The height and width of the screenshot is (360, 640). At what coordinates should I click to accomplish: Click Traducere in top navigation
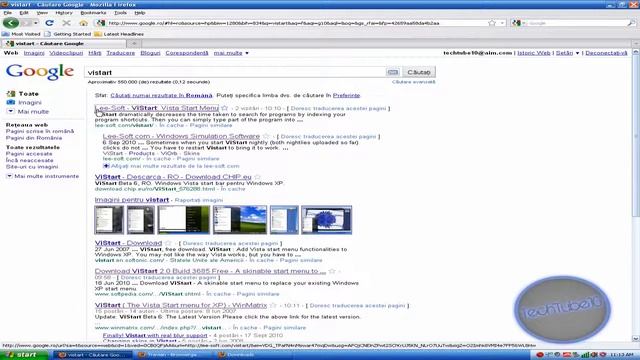(x=120, y=53)
